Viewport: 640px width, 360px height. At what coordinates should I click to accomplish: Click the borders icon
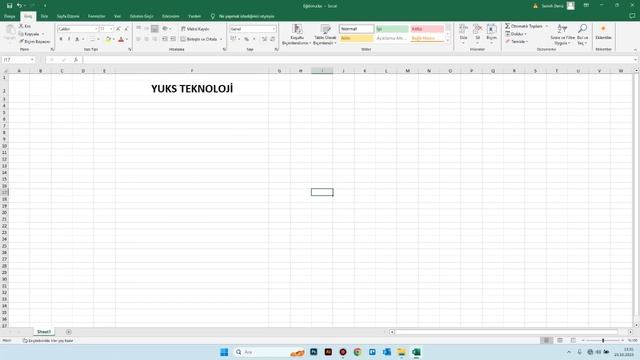tap(92, 39)
